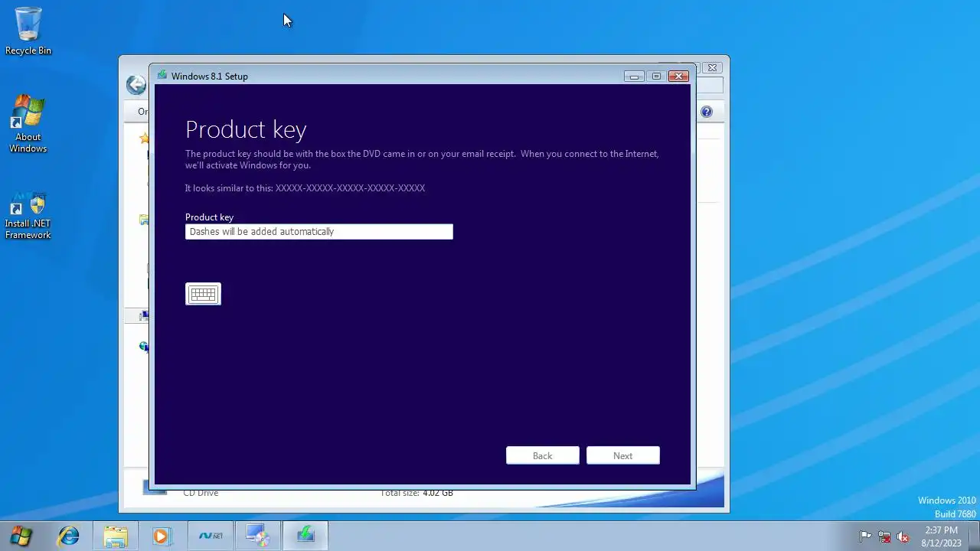Click the Explorer window back arrow
This screenshot has width=980, height=551.
[136, 85]
